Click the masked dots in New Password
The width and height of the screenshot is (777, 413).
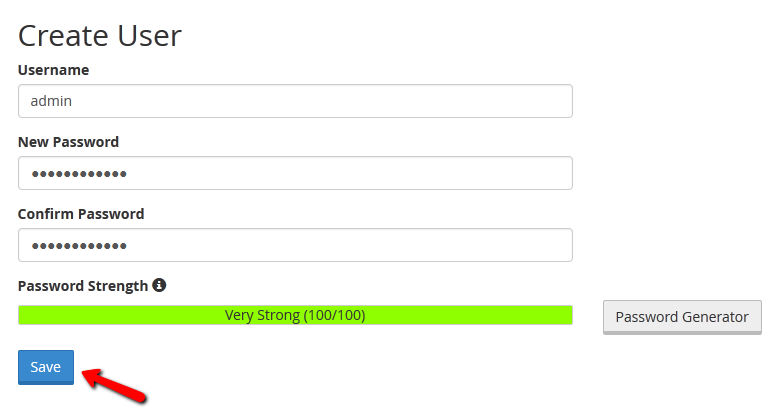pyautogui.click(x=79, y=174)
